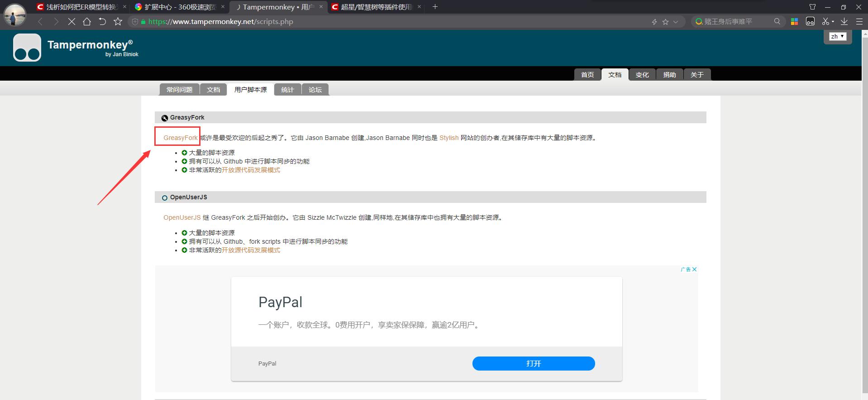
Task: Click text 拥有可以从 Github 中进行脚本同步的功能
Action: pos(249,161)
